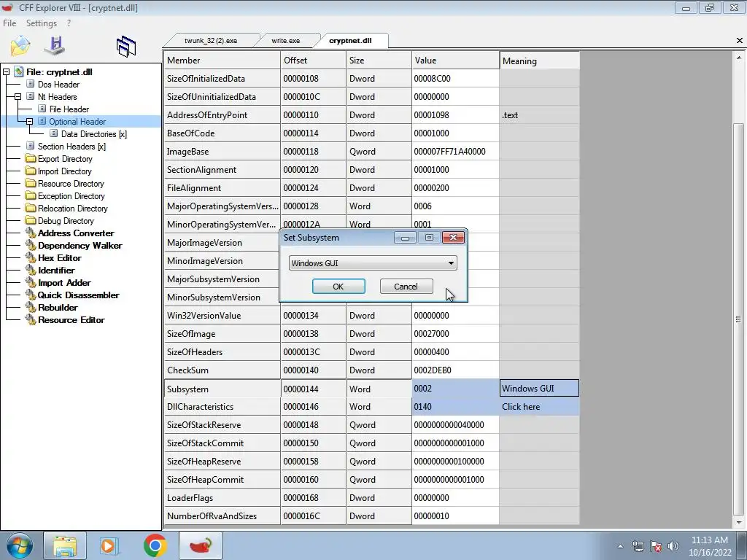The width and height of the screenshot is (747, 560).
Task: Show hidden tray icons arrow
Action: click(x=620, y=546)
